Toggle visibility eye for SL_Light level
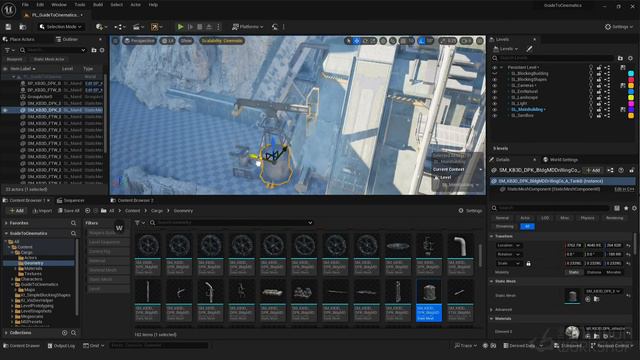The height and width of the screenshot is (360, 640). pos(494,104)
